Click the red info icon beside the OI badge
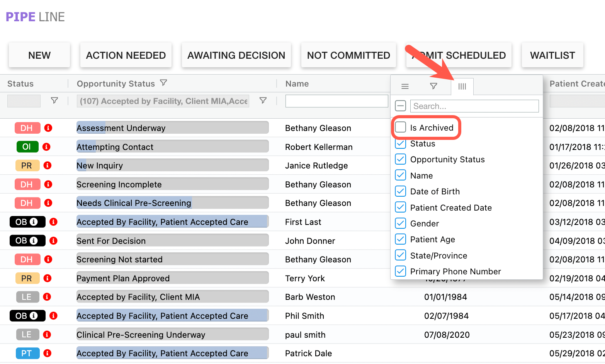The image size is (605, 364). click(46, 147)
